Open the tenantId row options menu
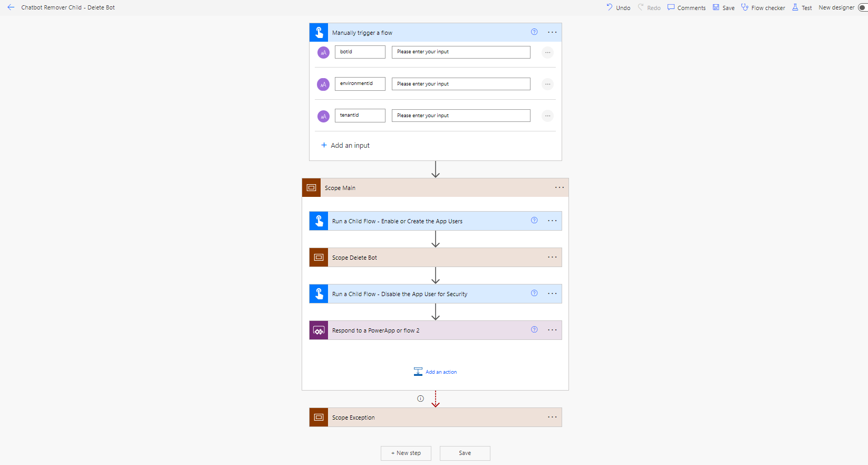Viewport: 868px width, 465px height. [548, 116]
